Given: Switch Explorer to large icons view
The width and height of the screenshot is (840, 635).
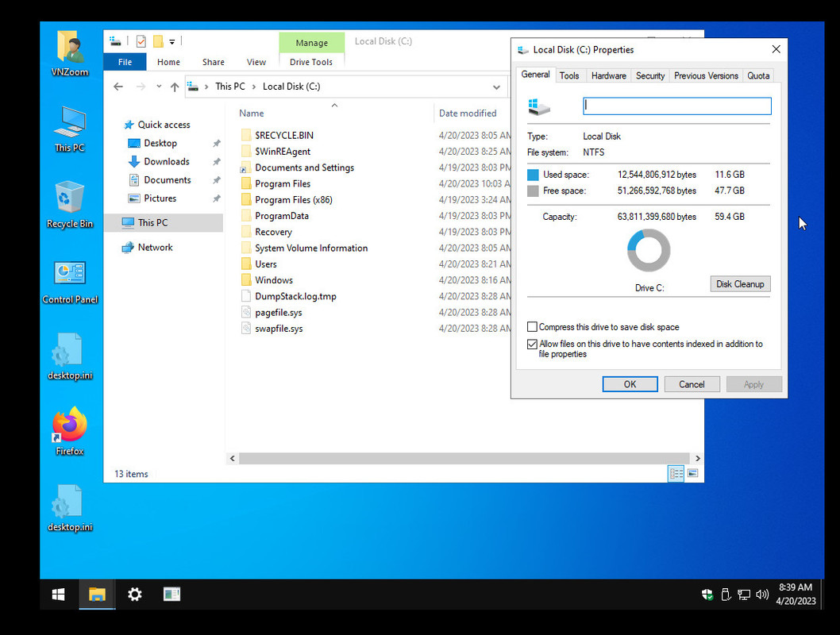Looking at the screenshot, I should click(x=692, y=473).
